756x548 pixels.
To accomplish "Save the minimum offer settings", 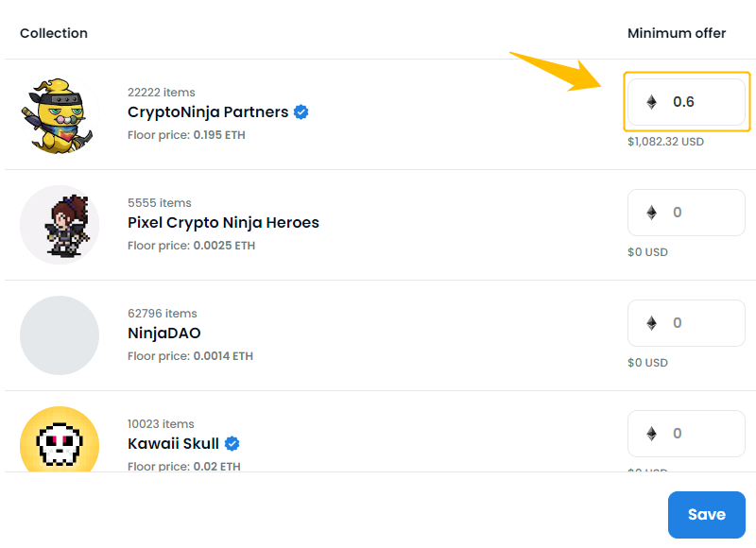I will coord(707,515).
